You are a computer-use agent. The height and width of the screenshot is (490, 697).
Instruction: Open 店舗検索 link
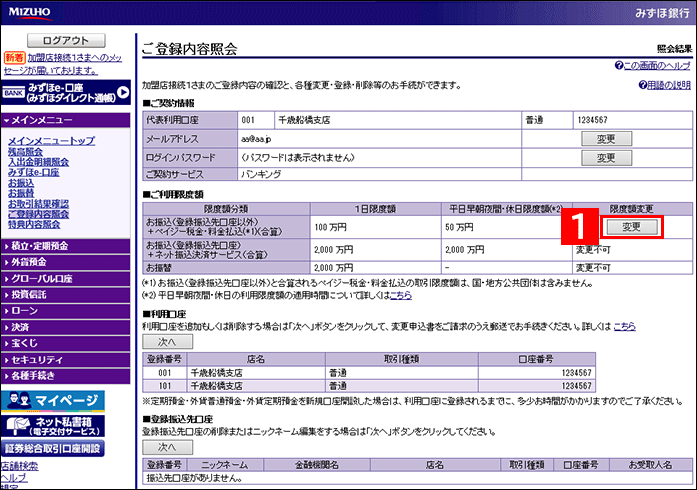(x=20, y=466)
